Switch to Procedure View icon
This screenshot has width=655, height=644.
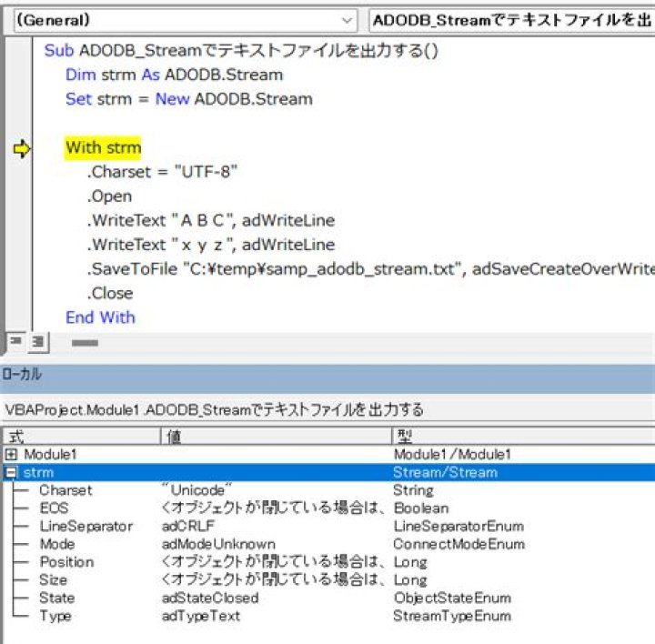(15, 342)
